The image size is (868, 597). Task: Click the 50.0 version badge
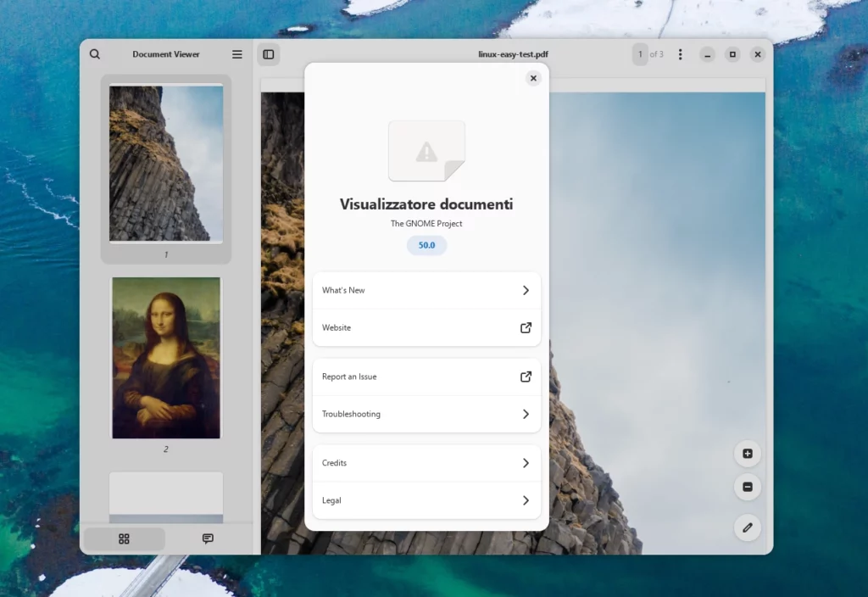click(x=426, y=245)
